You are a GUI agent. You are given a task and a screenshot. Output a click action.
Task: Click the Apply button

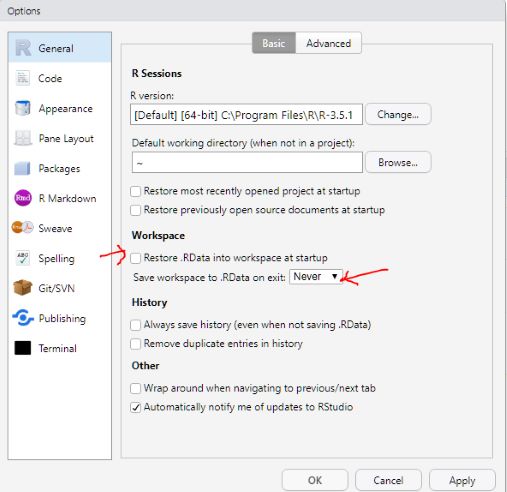462,480
